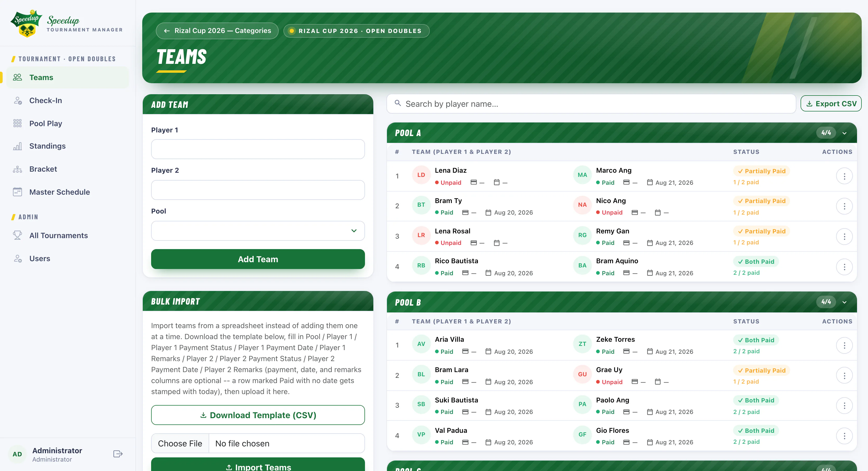The width and height of the screenshot is (868, 471).
Task: Click the Add Team button
Action: (x=258, y=259)
